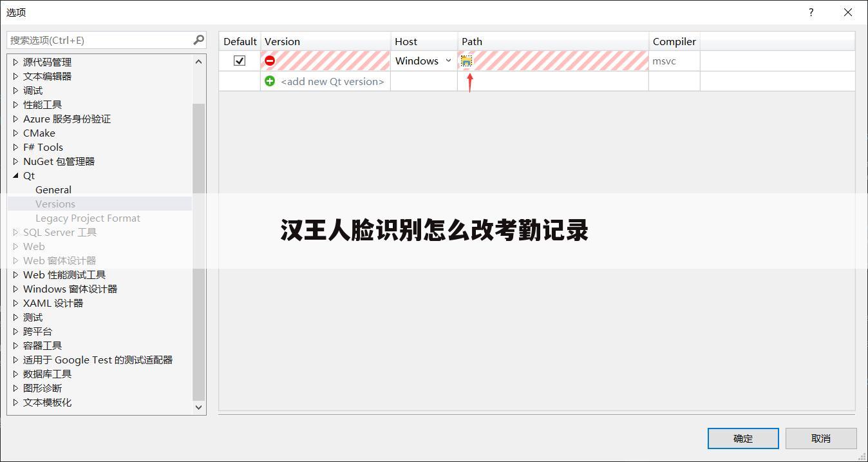Open the help question mark in title bar
The height and width of the screenshot is (462, 868).
811,12
